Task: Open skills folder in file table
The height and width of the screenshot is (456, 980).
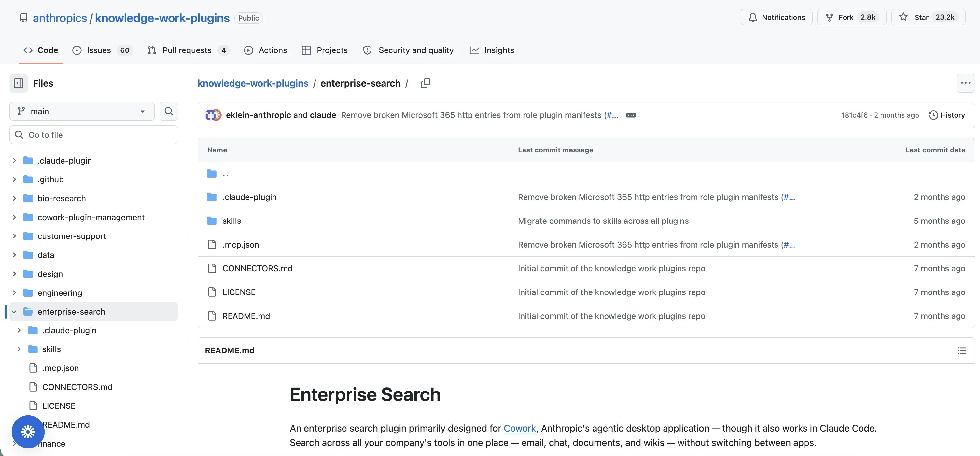Action: tap(232, 221)
